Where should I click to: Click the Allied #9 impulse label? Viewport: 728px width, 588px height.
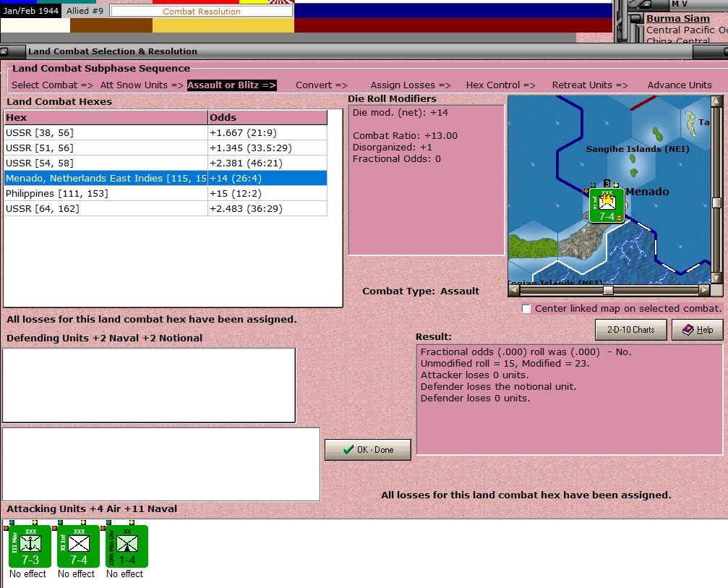[x=85, y=11]
